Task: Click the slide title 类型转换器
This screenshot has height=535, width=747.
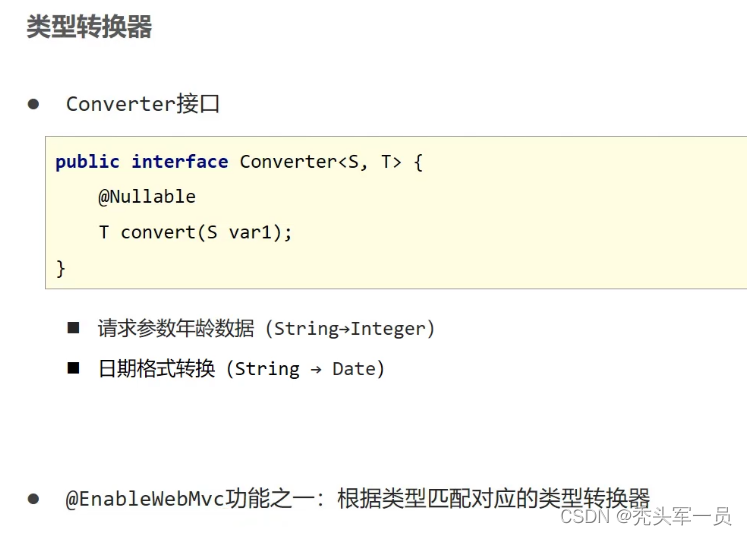Action: pyautogui.click(x=89, y=27)
